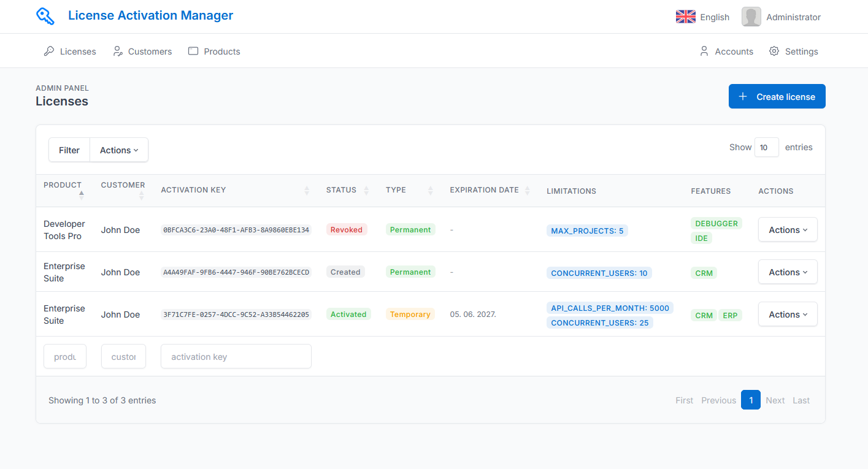Click the DEBUGGER feature tag
Viewport: 868px width, 469px height.
[x=716, y=224]
